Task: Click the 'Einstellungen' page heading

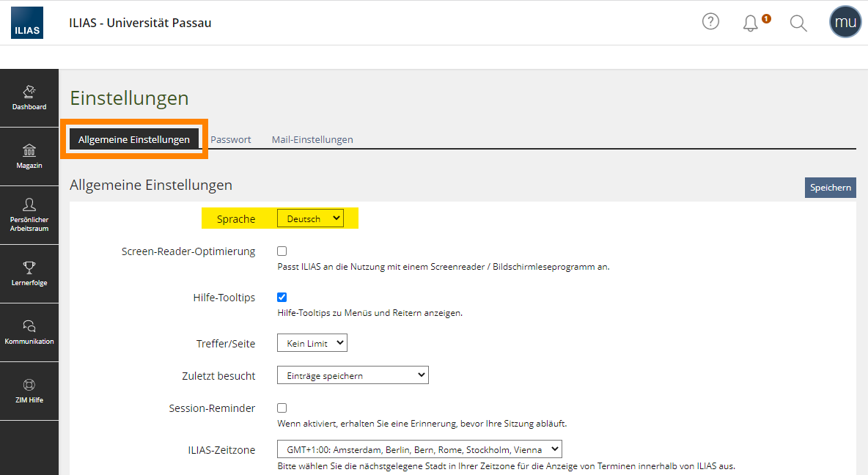Action: pos(129,98)
